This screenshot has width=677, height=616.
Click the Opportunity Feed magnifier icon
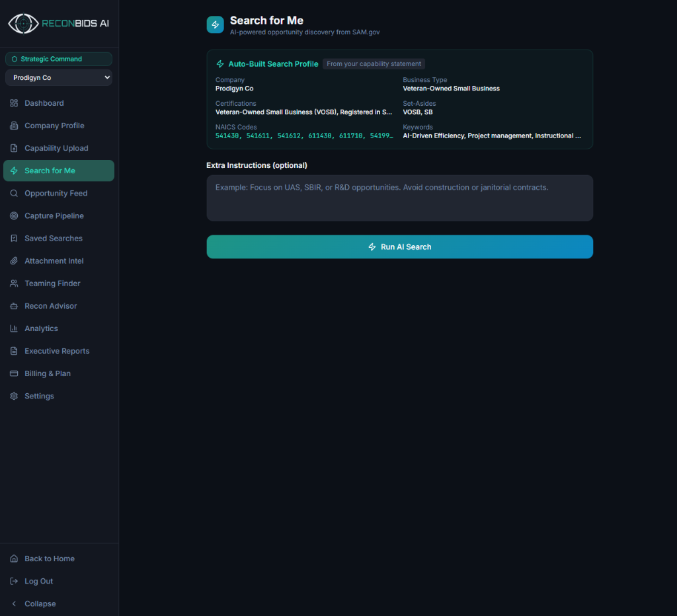coord(14,194)
